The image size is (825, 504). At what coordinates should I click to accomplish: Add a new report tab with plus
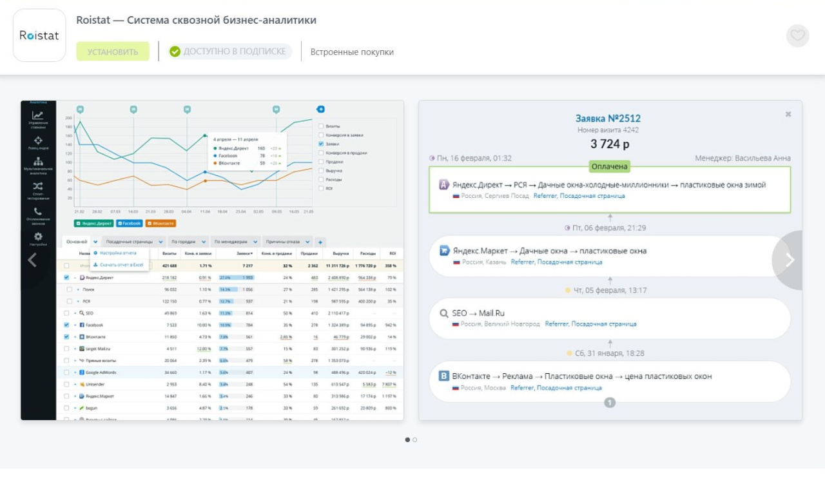pyautogui.click(x=321, y=242)
